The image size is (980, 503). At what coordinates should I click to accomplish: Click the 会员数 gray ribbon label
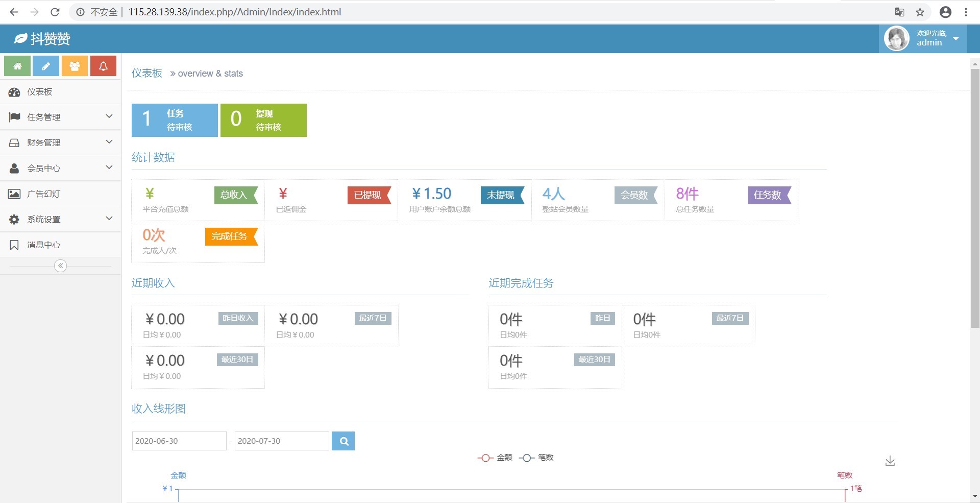(635, 195)
